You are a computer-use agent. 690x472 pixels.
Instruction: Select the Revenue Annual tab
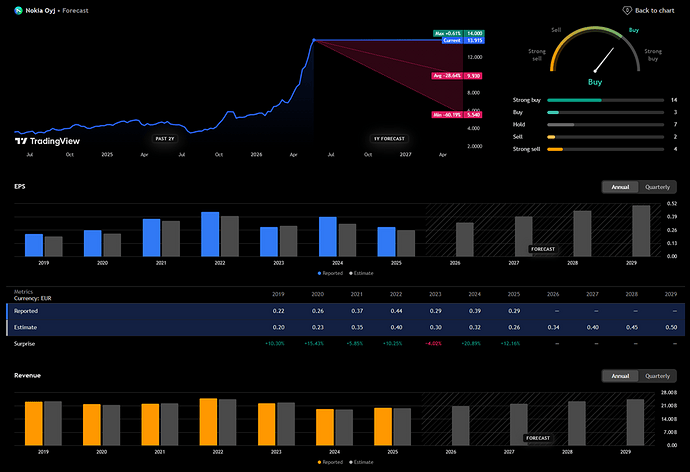(x=620, y=376)
